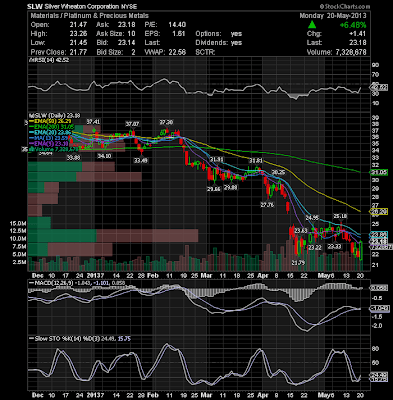Image resolution: width=393 pixels, height=400 pixels.
Task: Select the yellow EMA(50) legend entry
Action: click(x=51, y=121)
